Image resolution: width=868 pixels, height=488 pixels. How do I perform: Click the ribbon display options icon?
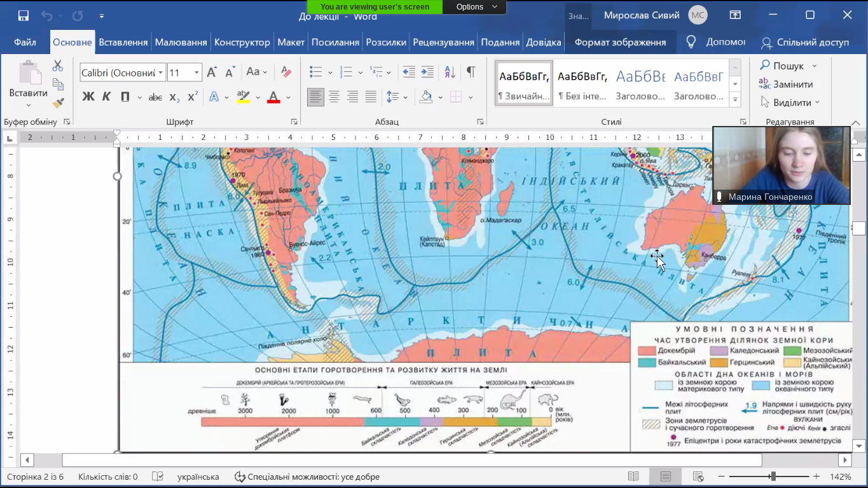[x=735, y=15]
